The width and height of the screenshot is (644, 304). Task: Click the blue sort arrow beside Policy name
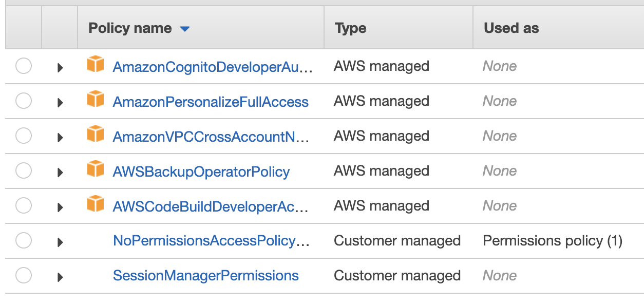[x=185, y=29]
